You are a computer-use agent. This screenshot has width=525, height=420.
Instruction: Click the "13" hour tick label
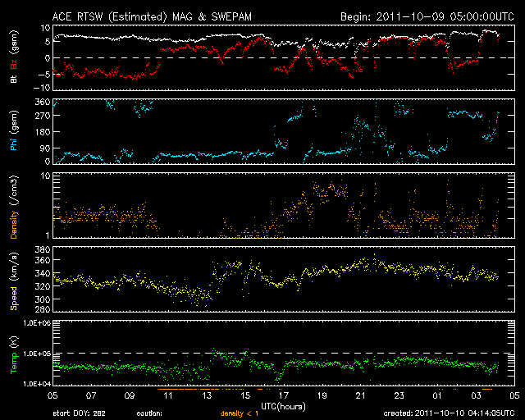coord(207,395)
